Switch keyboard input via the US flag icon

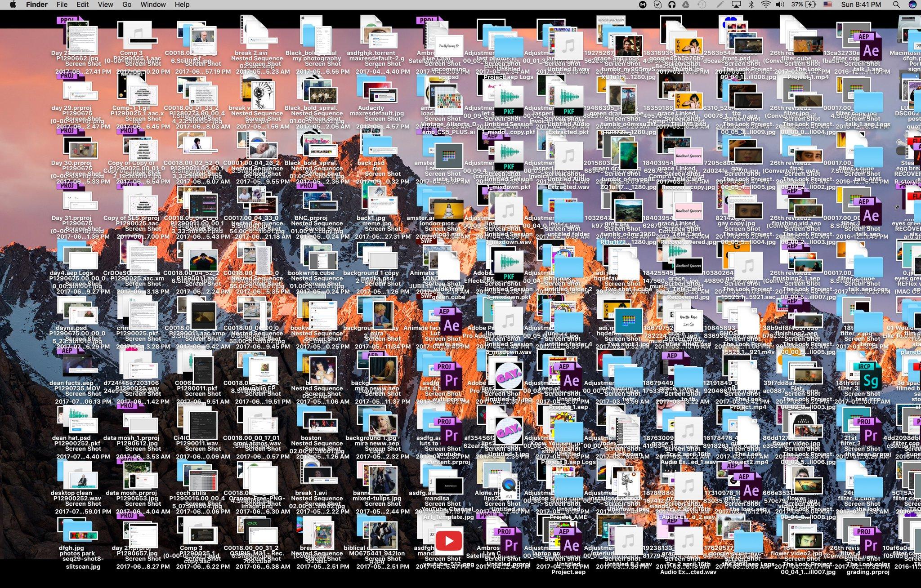pos(828,4)
